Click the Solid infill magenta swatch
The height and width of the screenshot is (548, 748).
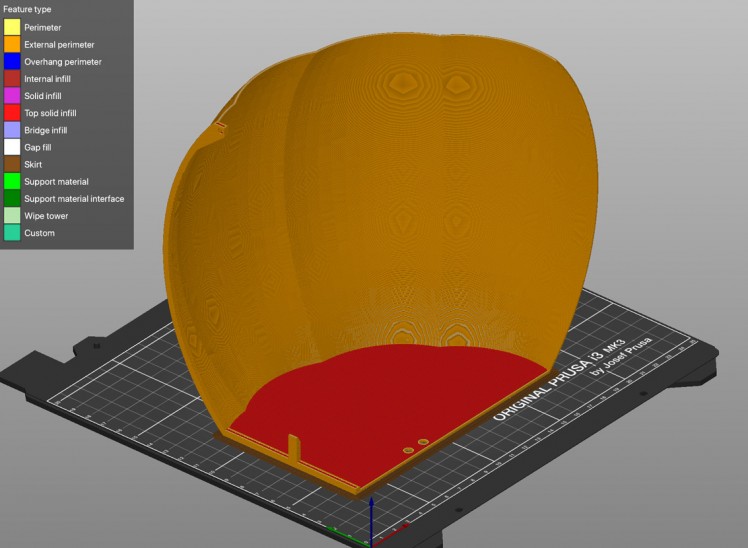tap(12, 96)
